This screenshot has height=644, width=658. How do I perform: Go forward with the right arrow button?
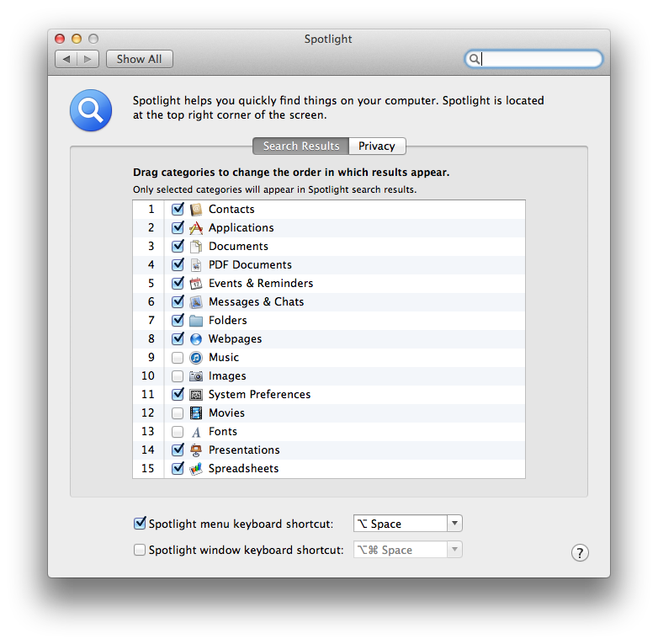pos(88,59)
